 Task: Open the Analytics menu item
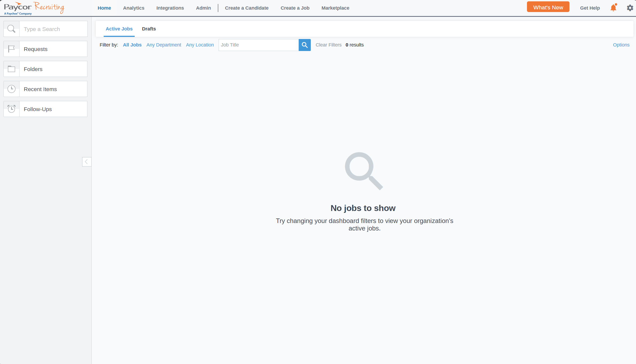tap(134, 8)
